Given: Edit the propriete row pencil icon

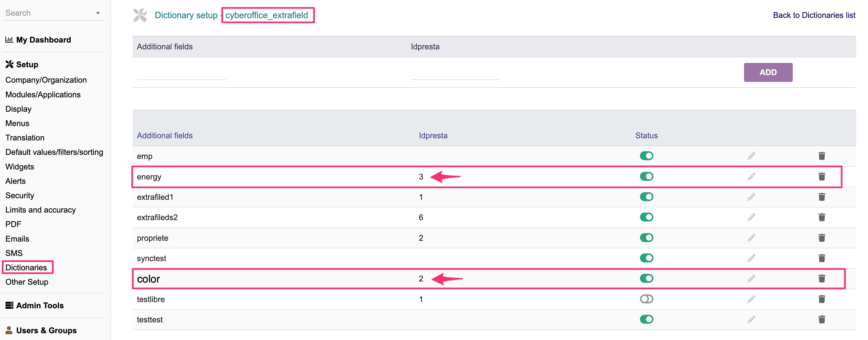Looking at the screenshot, I should [751, 238].
